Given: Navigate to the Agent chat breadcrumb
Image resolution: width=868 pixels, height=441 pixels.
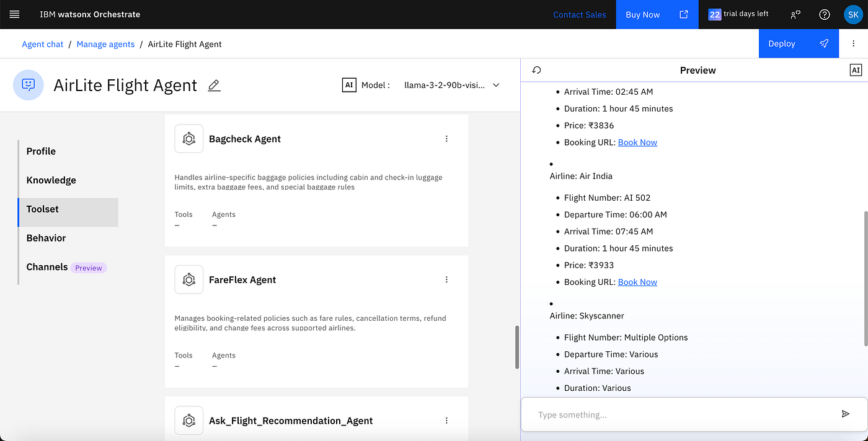Looking at the screenshot, I should click(x=43, y=44).
